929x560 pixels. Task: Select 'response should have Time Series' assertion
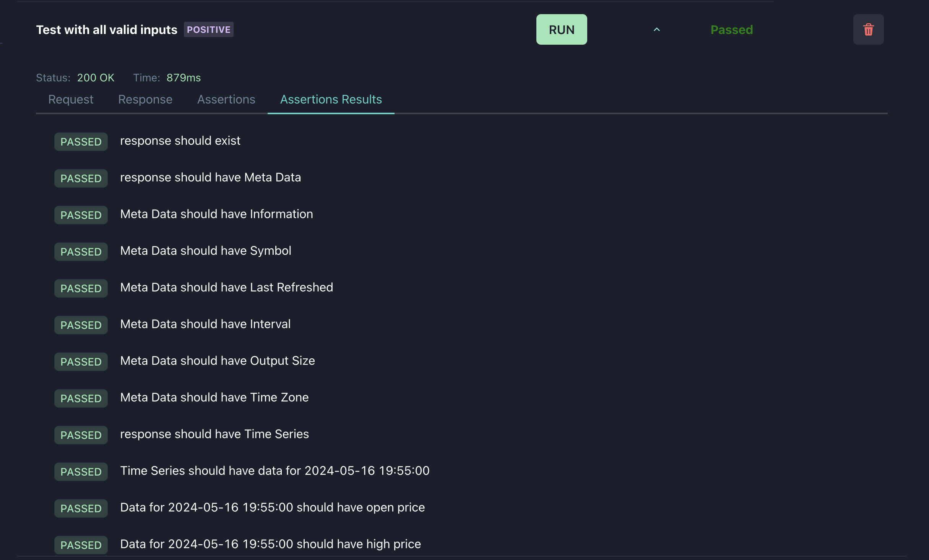(214, 434)
